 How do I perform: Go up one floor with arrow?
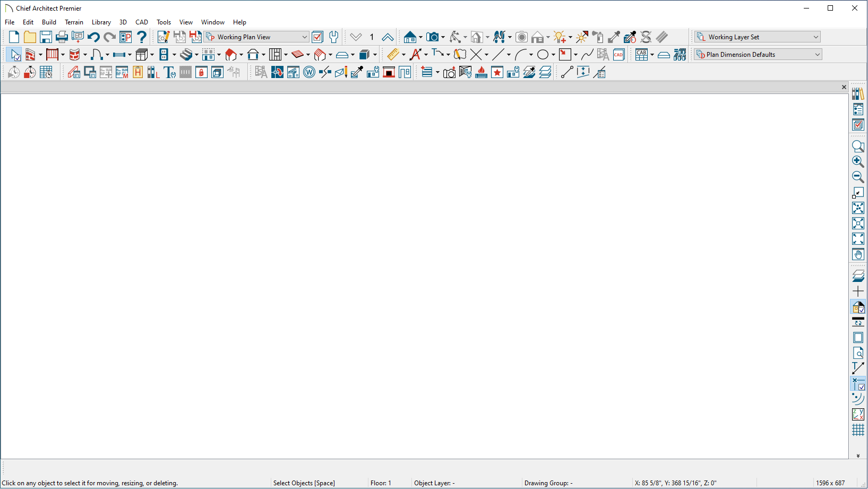pyautogui.click(x=388, y=37)
